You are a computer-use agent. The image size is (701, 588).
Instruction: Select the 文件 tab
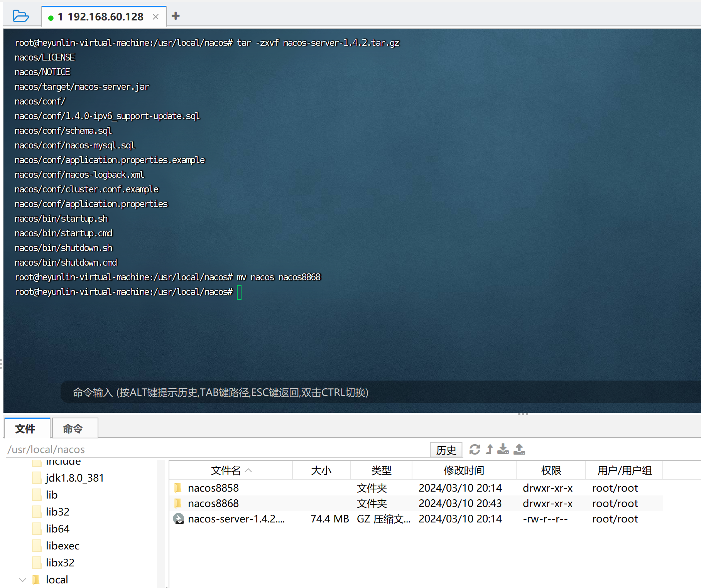(27, 428)
